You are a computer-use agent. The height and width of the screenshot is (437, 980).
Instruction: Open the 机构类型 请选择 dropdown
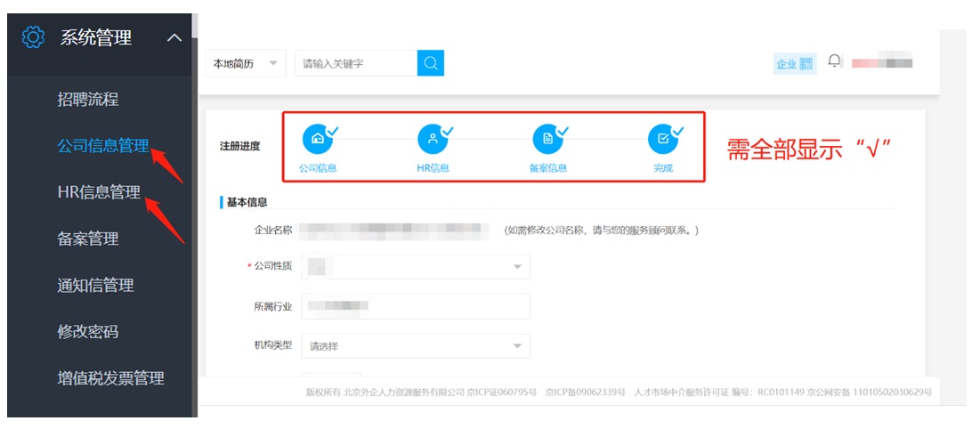416,346
